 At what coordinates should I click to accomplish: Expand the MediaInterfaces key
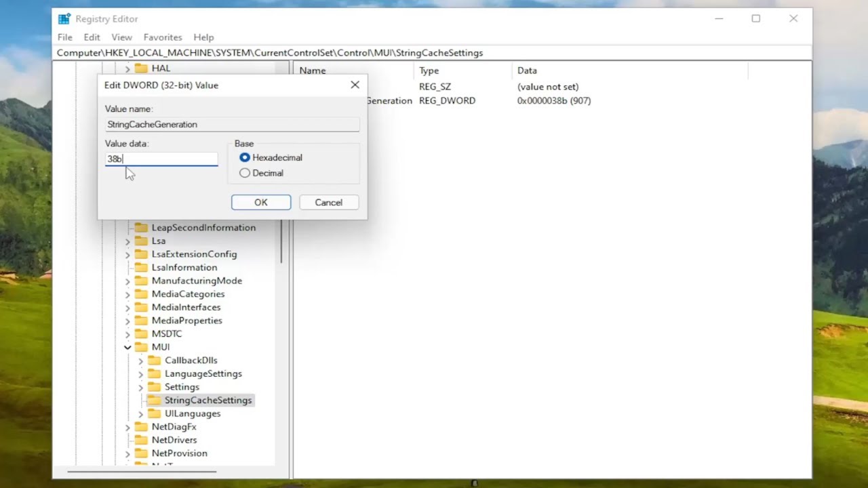tap(127, 307)
